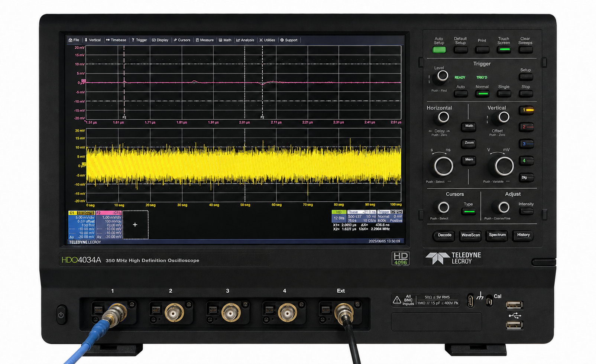Screen dimensions: 596x364
Task: Toggle the Cursors Type button
Action: coord(469,211)
